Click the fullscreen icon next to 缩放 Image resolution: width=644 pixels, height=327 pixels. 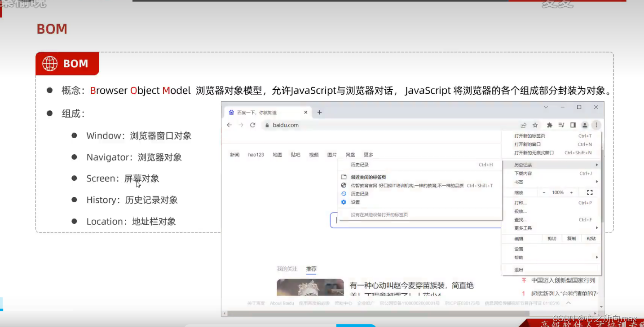[x=589, y=192]
